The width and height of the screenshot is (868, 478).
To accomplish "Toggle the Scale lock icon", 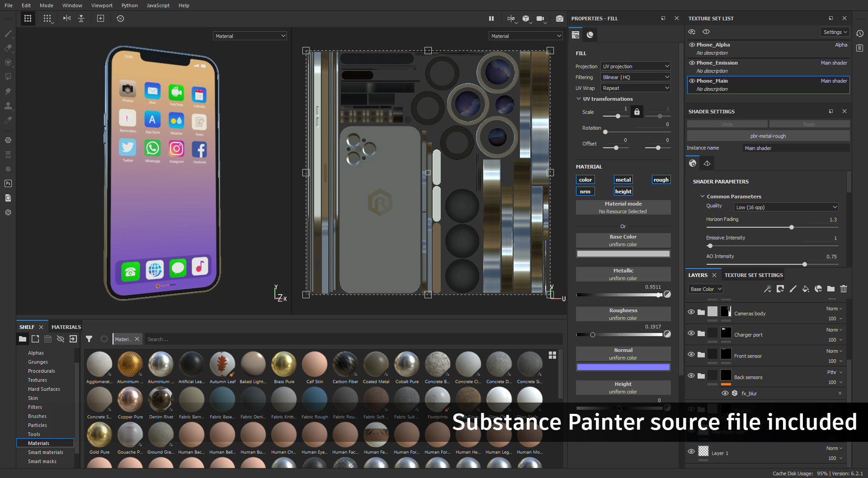I will tap(637, 112).
